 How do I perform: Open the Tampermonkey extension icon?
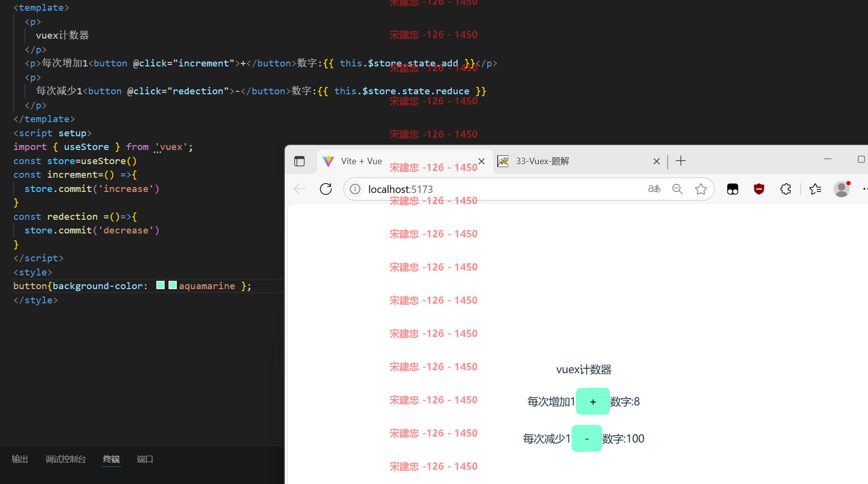tap(733, 189)
